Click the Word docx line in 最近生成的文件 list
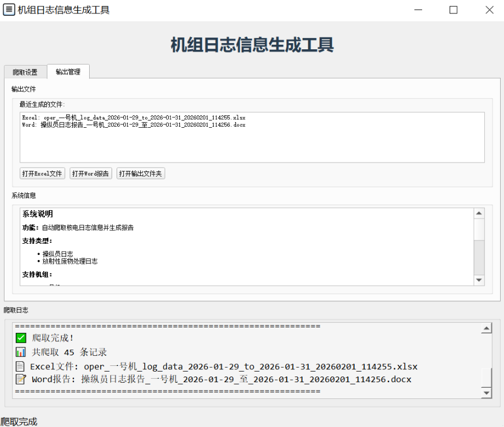The height and width of the screenshot is (427, 504). (133, 125)
